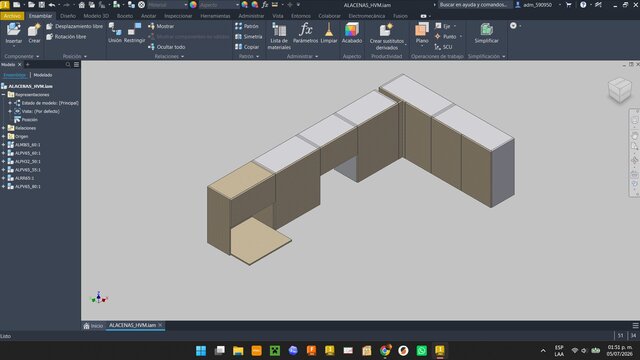Click the Unión relationship tool
Viewport: 640px width, 360px height.
pyautogui.click(x=115, y=33)
